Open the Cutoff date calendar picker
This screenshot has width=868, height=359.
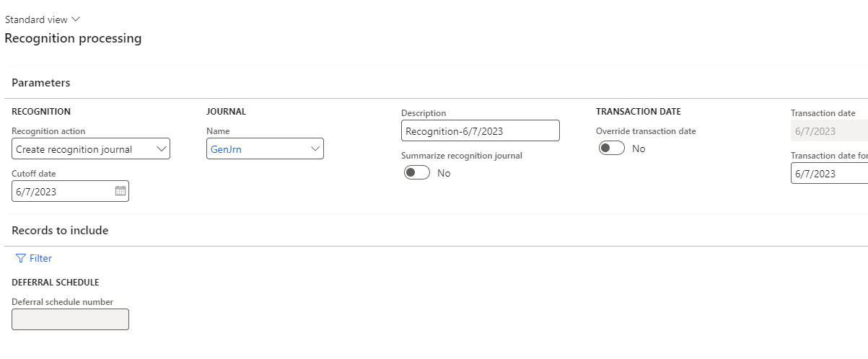point(120,192)
